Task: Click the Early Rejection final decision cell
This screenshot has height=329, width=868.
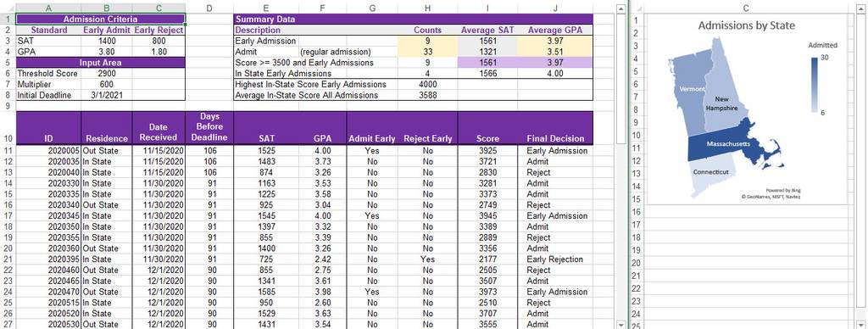Action: 555,259
